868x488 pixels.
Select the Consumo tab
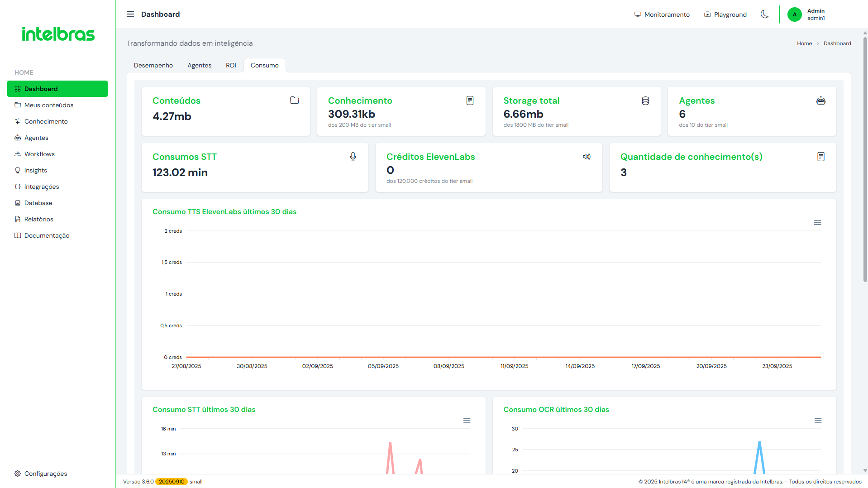pyautogui.click(x=265, y=65)
